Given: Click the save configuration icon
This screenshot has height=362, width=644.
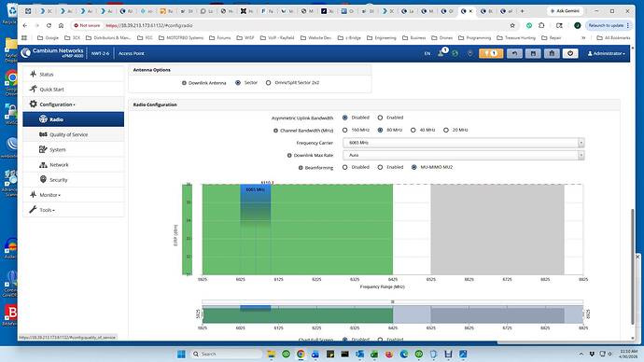Looking at the screenshot, I should (x=533, y=53).
